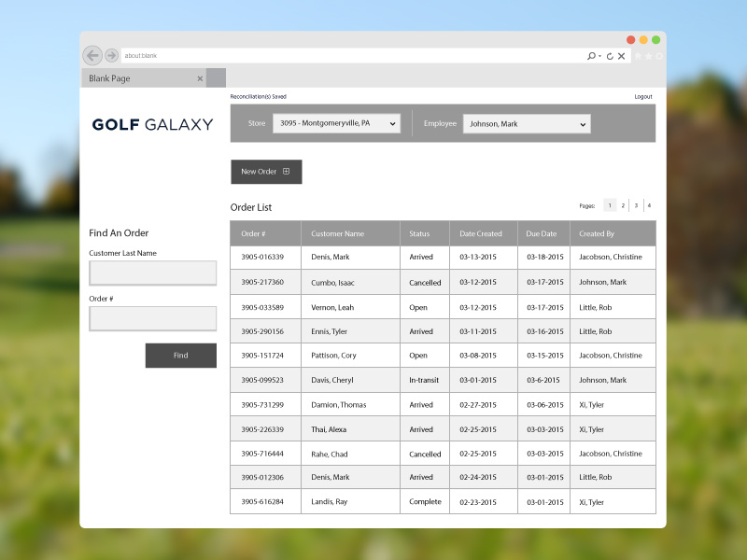Click the New Order button
The width and height of the screenshot is (747, 560).
coord(265,172)
